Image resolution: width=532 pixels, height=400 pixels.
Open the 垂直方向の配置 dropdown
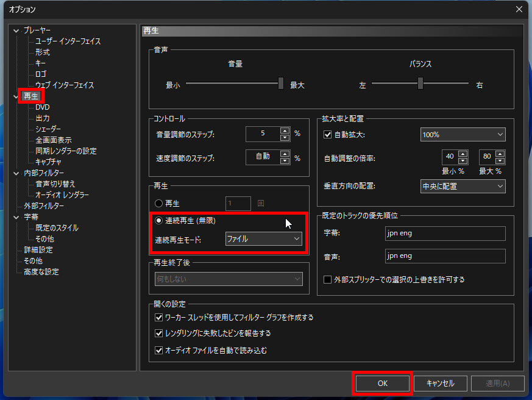[x=463, y=187]
